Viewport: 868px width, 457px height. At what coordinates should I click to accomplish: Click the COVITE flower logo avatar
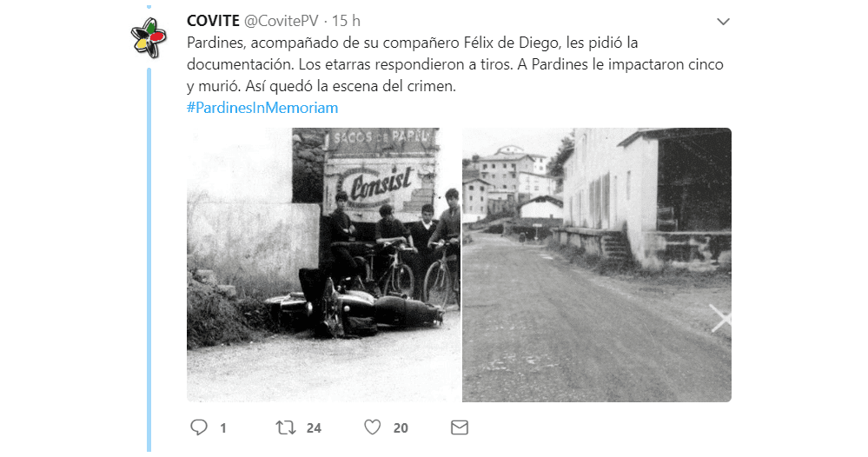(x=149, y=37)
